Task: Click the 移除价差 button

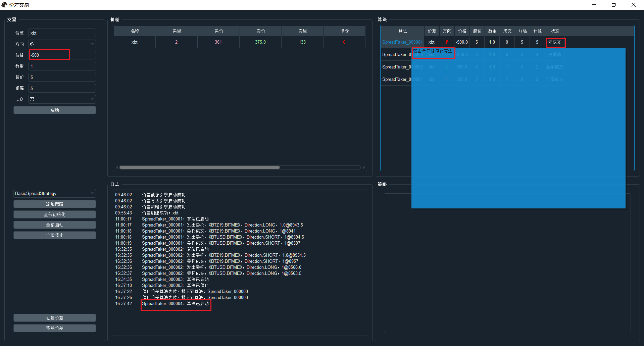Action: (x=54, y=328)
